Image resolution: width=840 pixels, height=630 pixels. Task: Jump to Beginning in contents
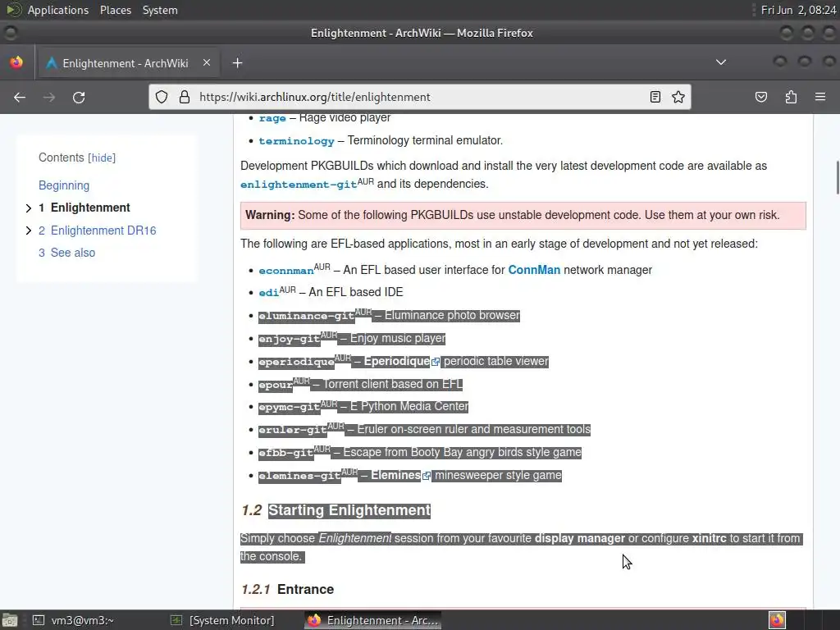pyautogui.click(x=64, y=185)
